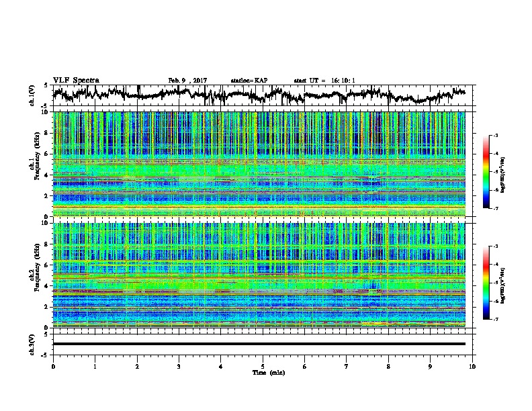Screen dimensions: 532x411
Task: Click time axis tick label "1"
Action: click(95, 367)
